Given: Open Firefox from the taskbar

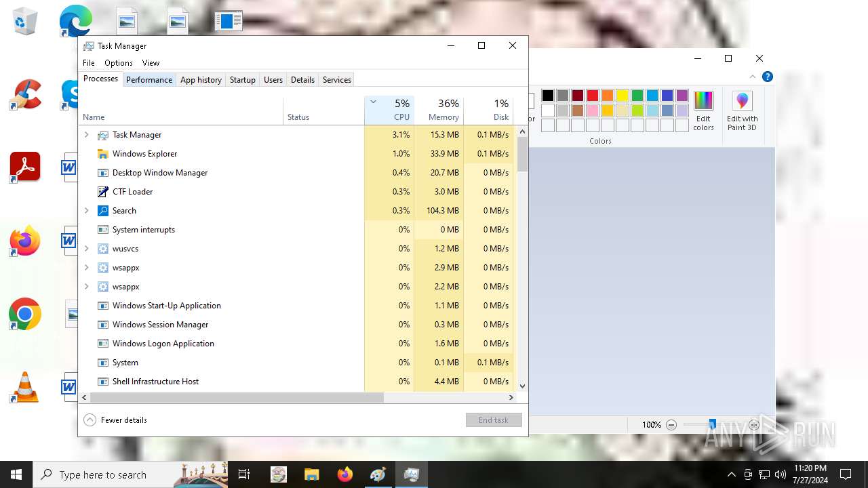Looking at the screenshot, I should coord(344,474).
